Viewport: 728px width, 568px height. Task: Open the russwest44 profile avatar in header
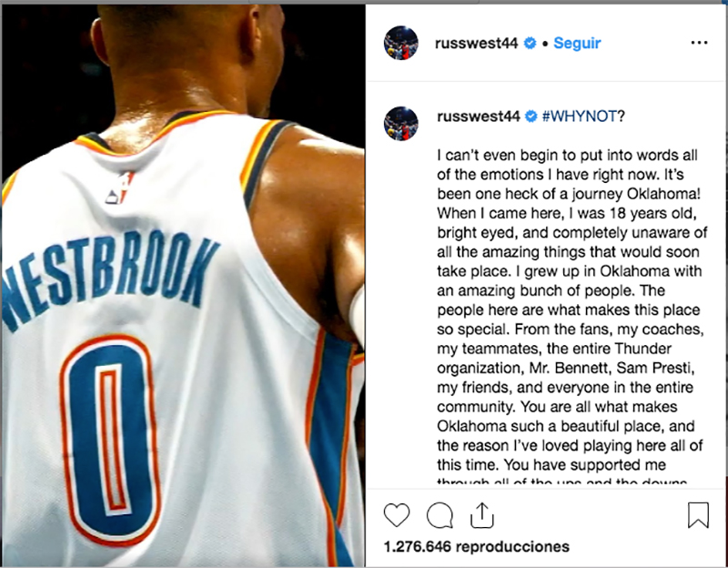click(400, 43)
